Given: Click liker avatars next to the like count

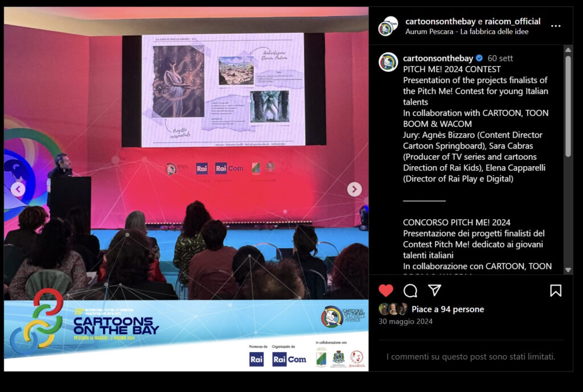Looking at the screenshot, I should (393, 310).
